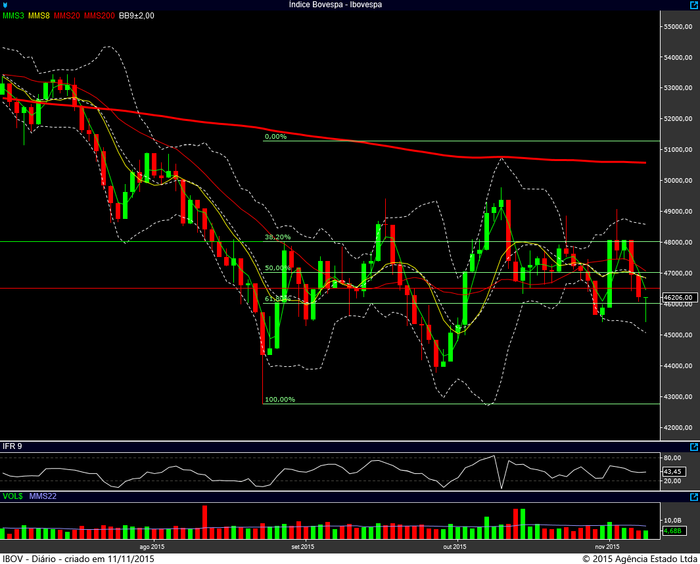Click the 45000,00 price axis label

click(x=678, y=335)
